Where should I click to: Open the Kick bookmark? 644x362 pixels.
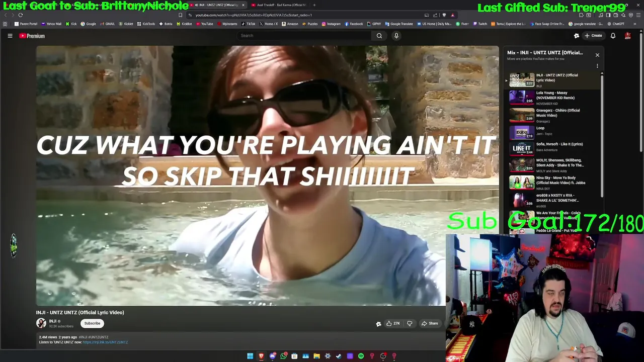tap(71, 24)
